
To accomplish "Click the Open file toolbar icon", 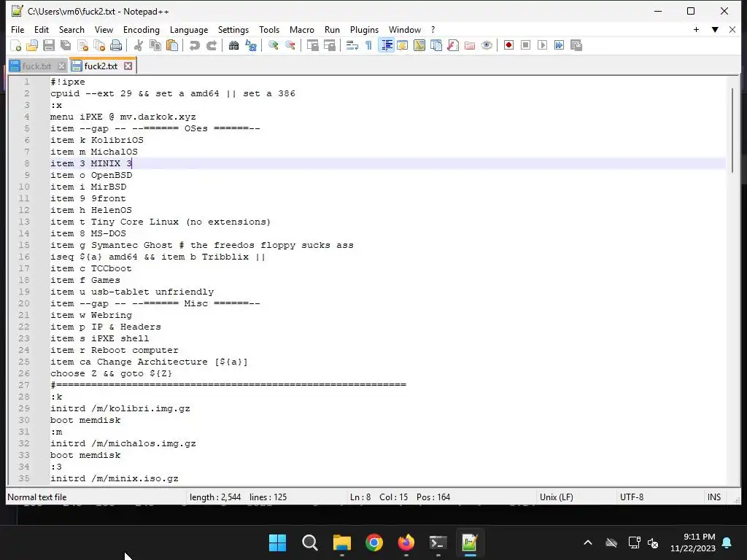I will pos(32,45).
